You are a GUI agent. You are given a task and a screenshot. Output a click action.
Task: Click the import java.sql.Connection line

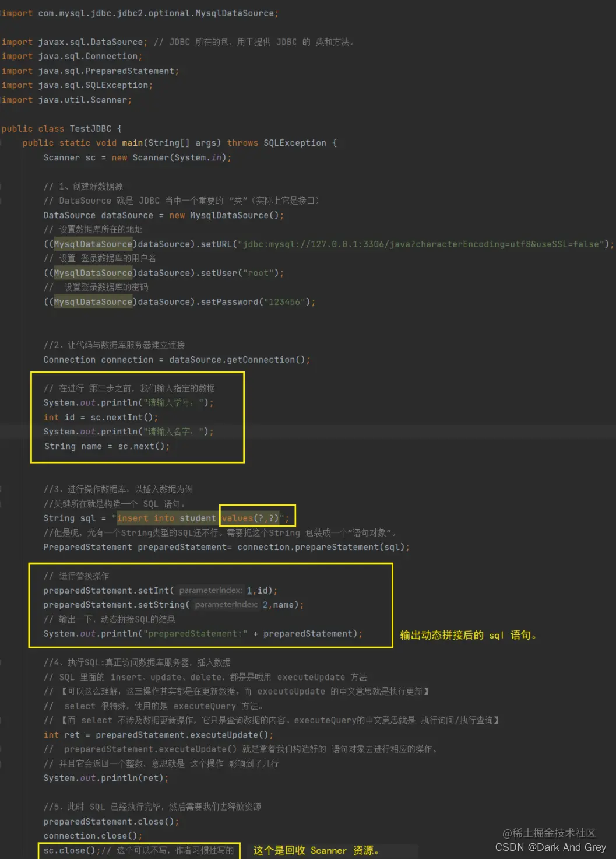(x=72, y=57)
